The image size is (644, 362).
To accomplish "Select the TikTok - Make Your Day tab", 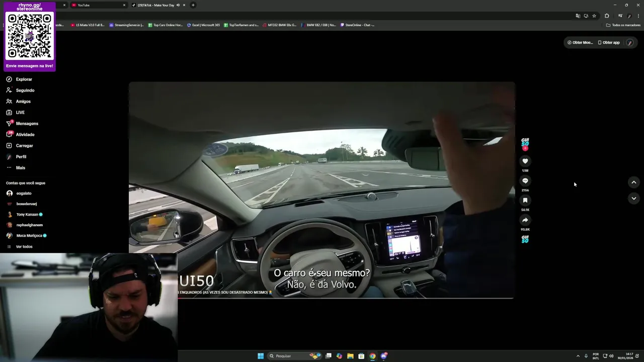I will pos(156,5).
